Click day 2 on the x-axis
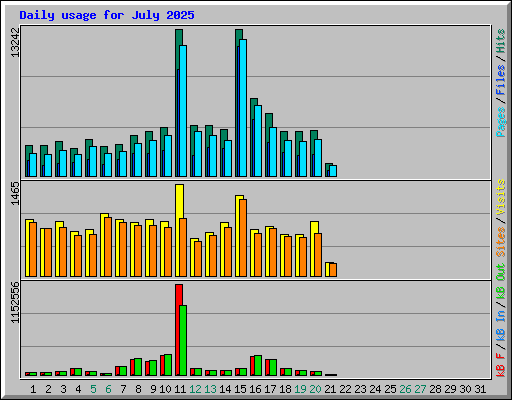The image size is (512, 400). [x=48, y=389]
